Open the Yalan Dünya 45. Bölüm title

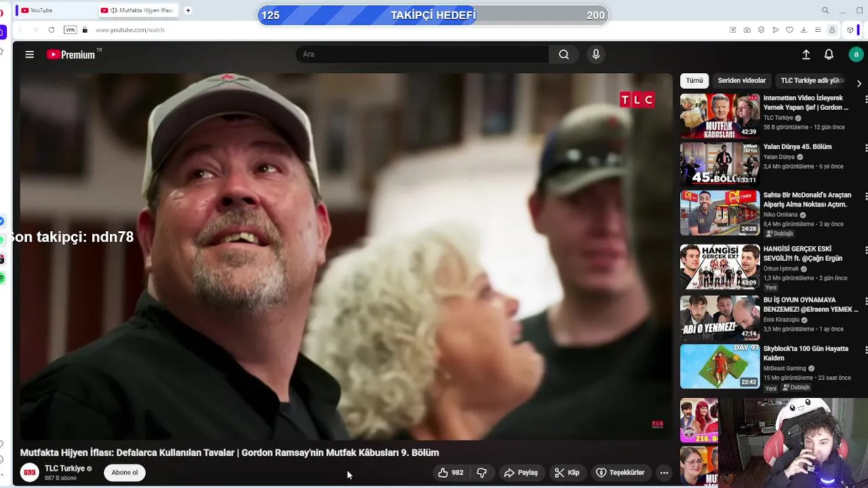click(797, 146)
